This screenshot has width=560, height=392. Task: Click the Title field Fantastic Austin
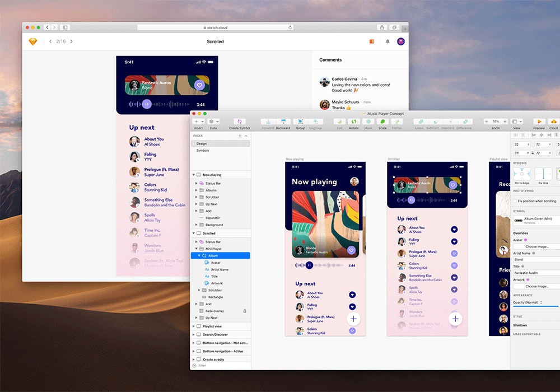point(537,273)
